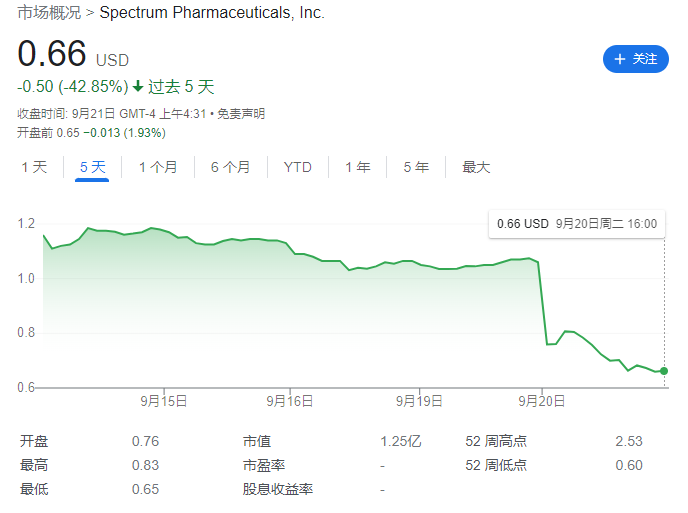Viewport: 688px width, 513px height.
Task: Show the 最大 maximum range chart
Action: (476, 167)
